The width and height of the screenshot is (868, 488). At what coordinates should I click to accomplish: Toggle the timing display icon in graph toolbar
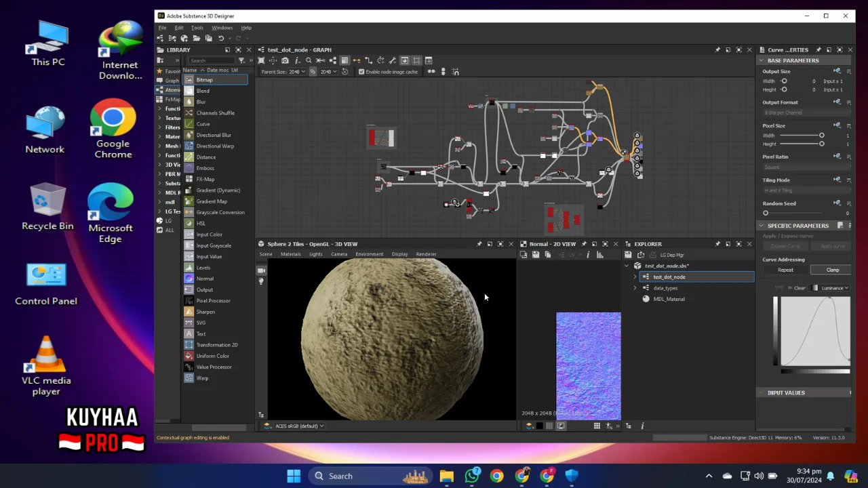(380, 60)
